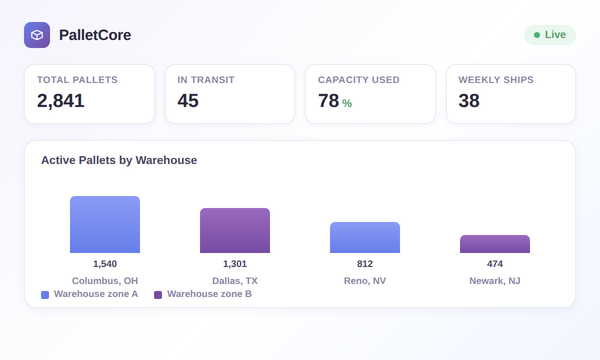
Task: Select the Columbus, OH bar
Action: (x=105, y=224)
